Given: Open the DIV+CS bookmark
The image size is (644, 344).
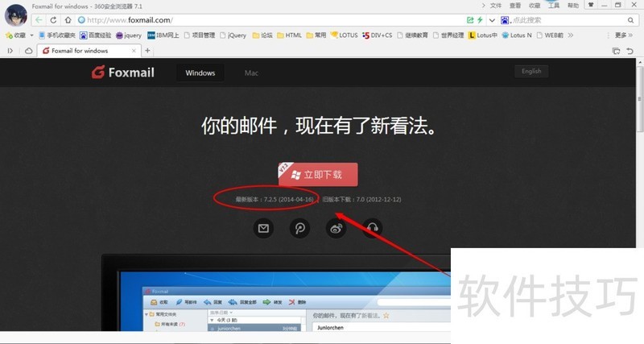Looking at the screenshot, I should pos(377,35).
